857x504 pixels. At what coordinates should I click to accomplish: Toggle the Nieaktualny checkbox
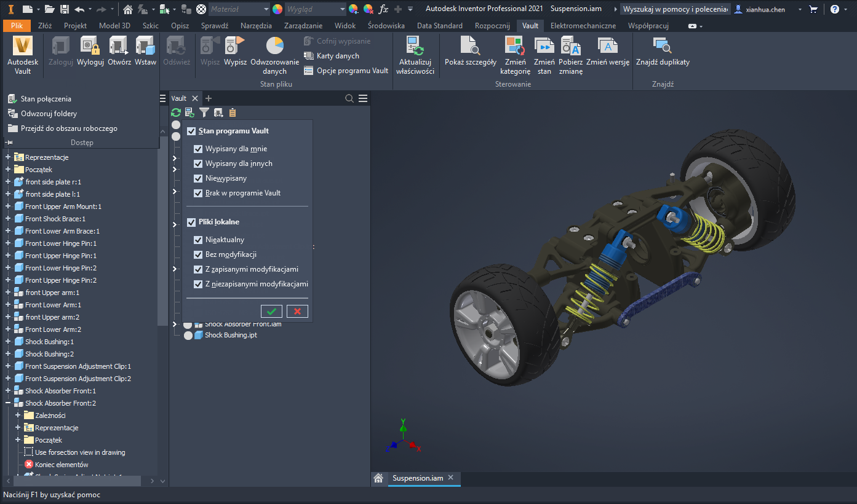point(198,240)
